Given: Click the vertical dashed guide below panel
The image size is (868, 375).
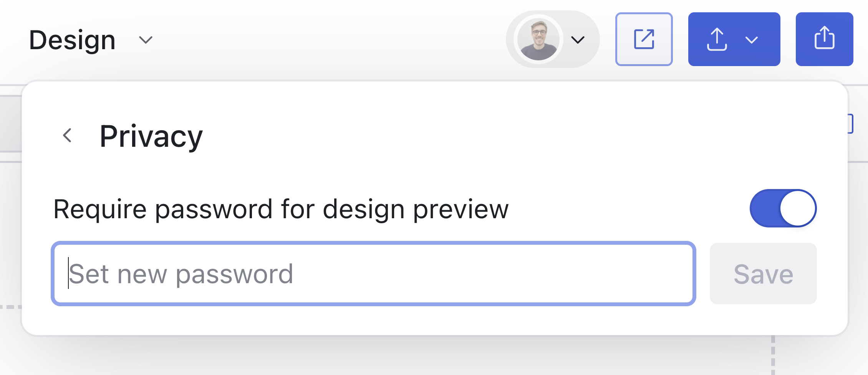Looking at the screenshot, I should click(773, 355).
